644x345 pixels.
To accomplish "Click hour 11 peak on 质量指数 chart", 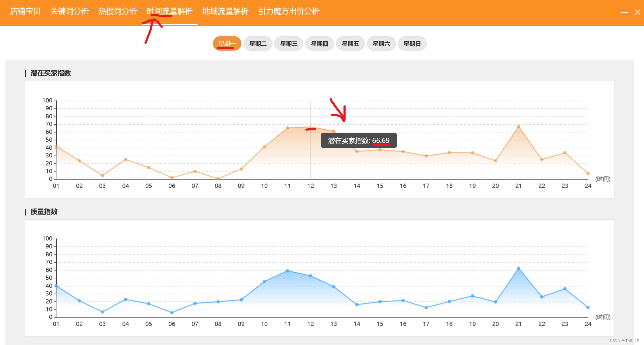I will click(x=287, y=271).
